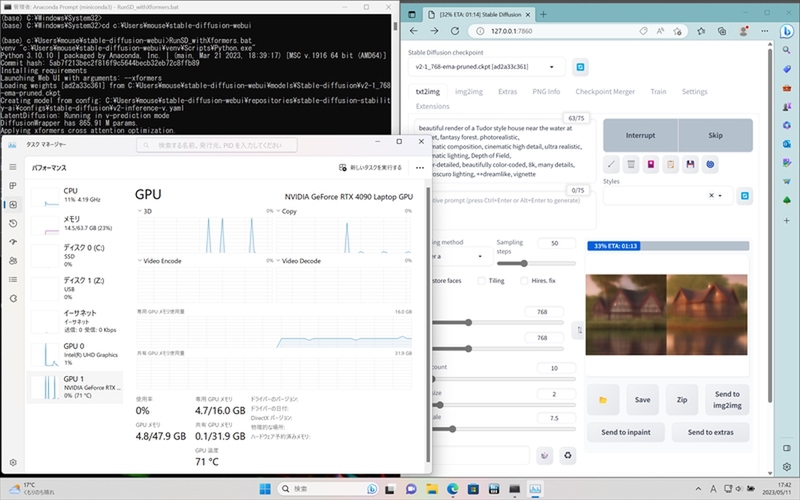
Task: Click the arrow icon below Interrupt button
Action: [x=611, y=164]
